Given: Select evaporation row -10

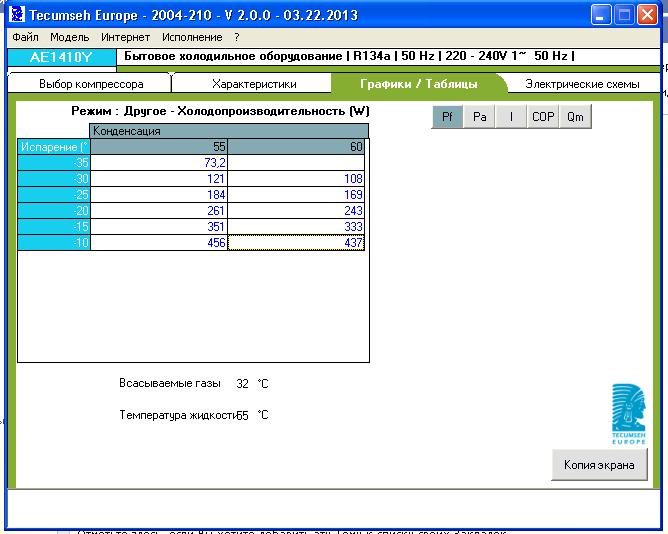Looking at the screenshot, I should [x=54, y=242].
